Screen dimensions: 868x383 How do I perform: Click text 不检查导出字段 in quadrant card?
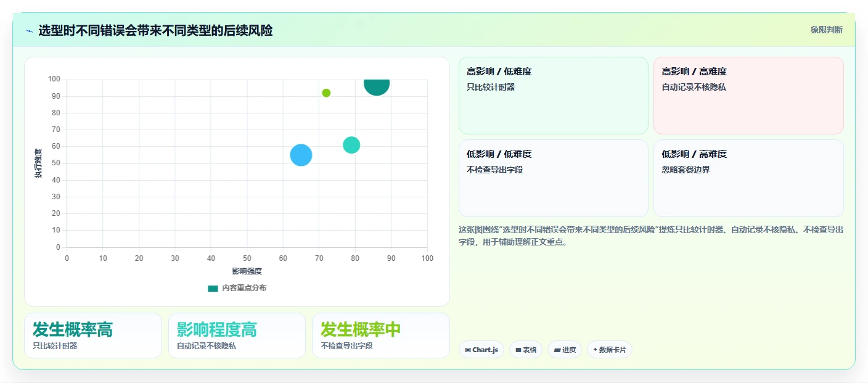(x=495, y=170)
